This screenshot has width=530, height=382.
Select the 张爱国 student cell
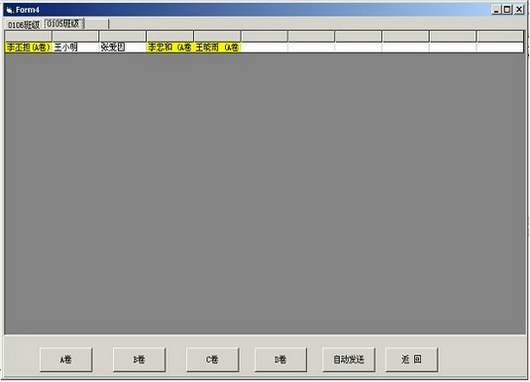click(x=123, y=47)
